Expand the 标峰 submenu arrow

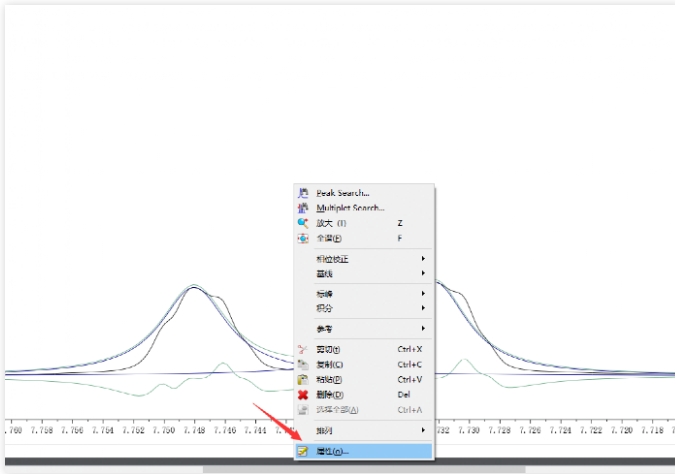(423, 294)
